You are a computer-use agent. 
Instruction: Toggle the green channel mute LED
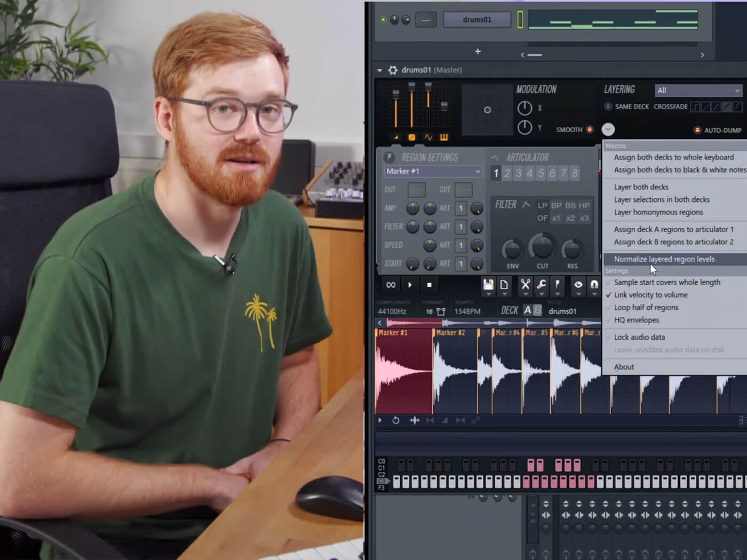383,20
